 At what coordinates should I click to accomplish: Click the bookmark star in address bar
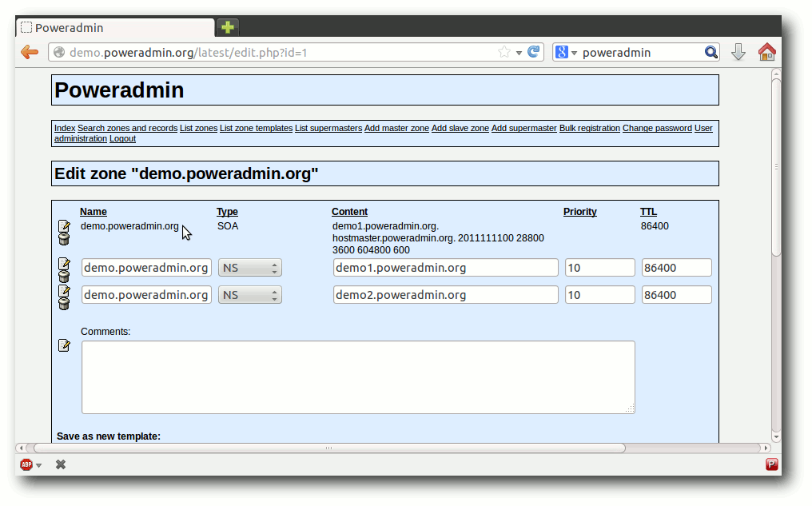[x=504, y=52]
